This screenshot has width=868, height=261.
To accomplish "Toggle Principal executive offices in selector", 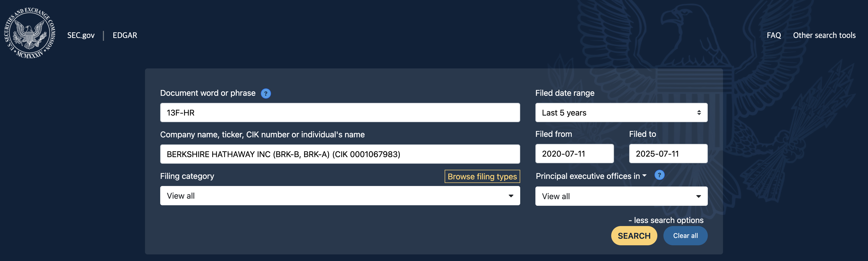I will [591, 176].
